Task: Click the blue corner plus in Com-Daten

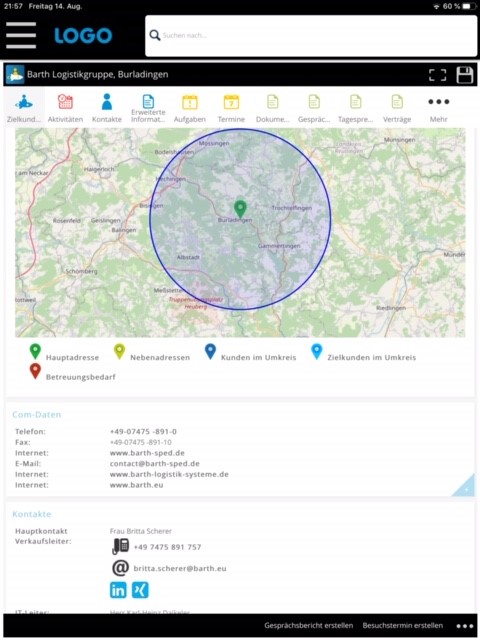Action: tap(466, 487)
